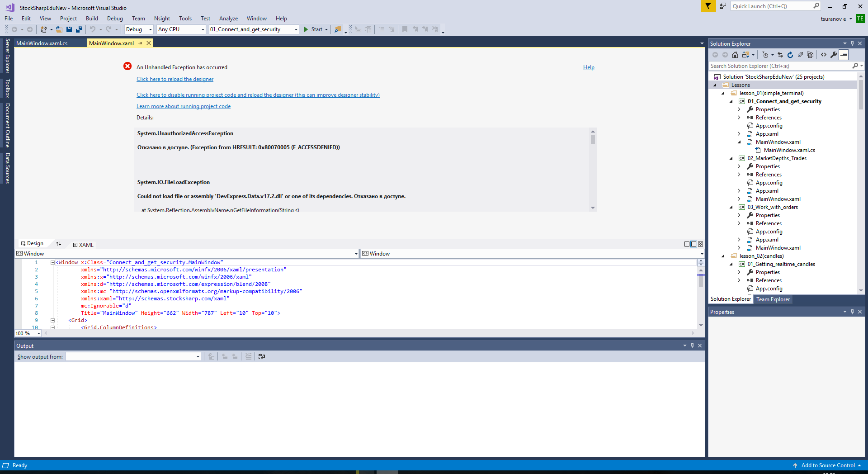
Task: Switch to the XAML pane tab
Action: (83, 245)
